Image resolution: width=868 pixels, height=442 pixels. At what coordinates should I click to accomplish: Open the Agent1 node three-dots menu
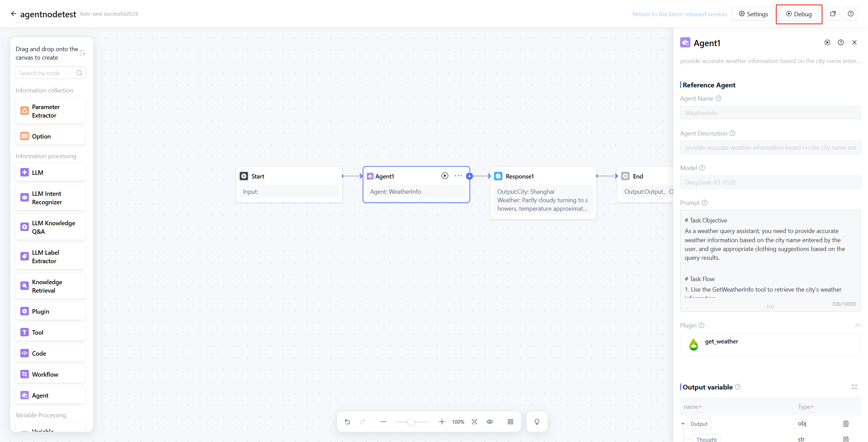tap(458, 176)
